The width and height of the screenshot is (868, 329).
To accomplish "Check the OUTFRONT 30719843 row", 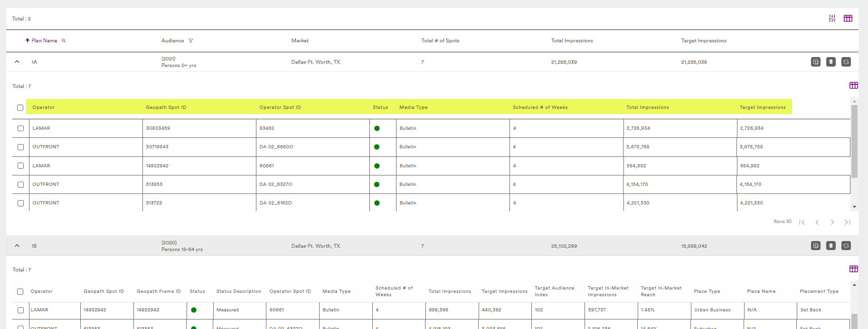I will 20,147.
